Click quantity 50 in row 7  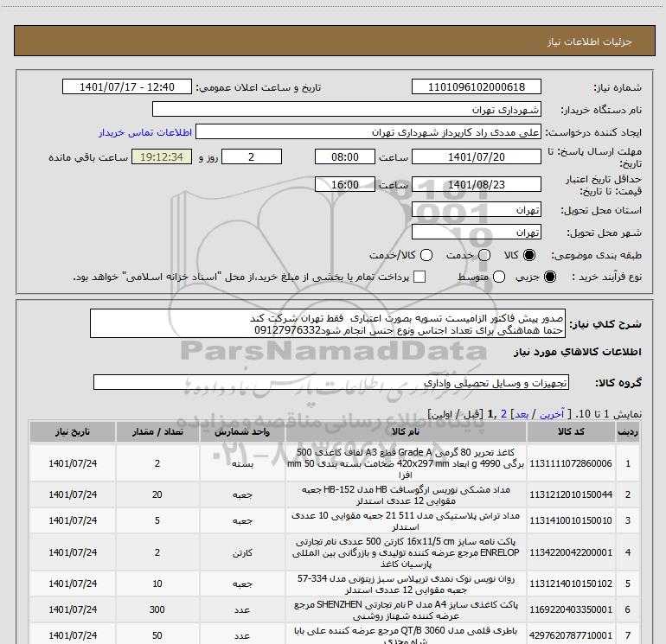tap(157, 635)
